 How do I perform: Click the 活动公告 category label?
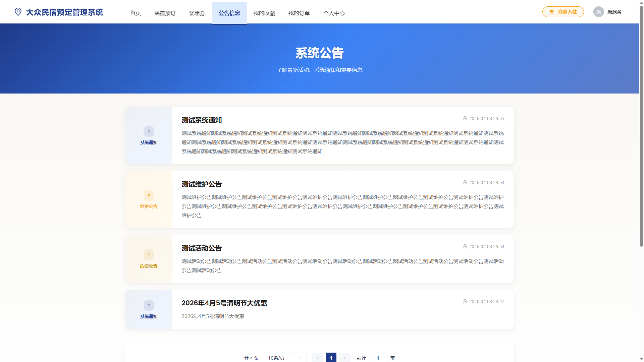(x=149, y=266)
